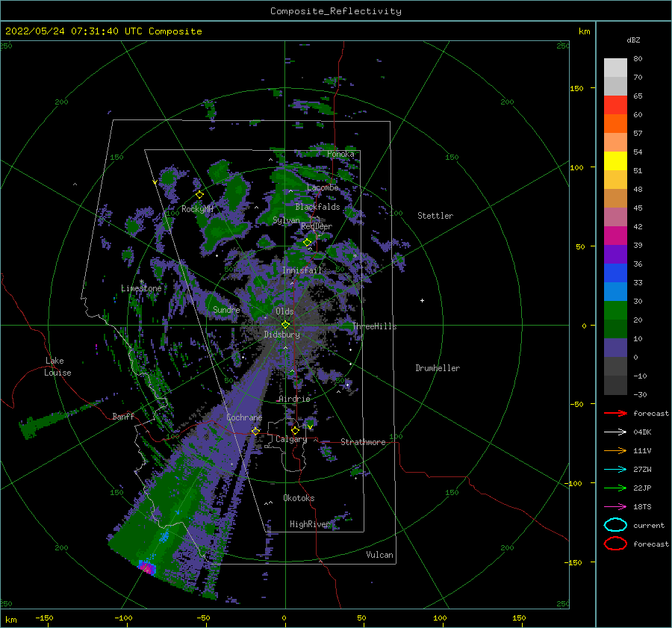This screenshot has height=628, width=672.
Task: Click the Lacombe label
Action: pos(323,187)
